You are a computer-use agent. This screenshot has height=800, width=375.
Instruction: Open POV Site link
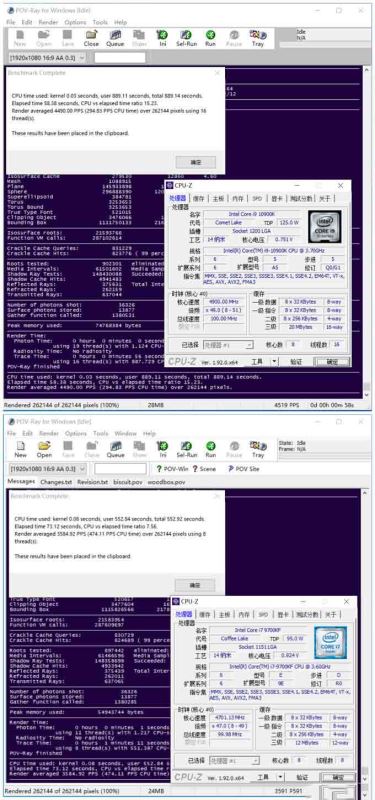point(243,468)
